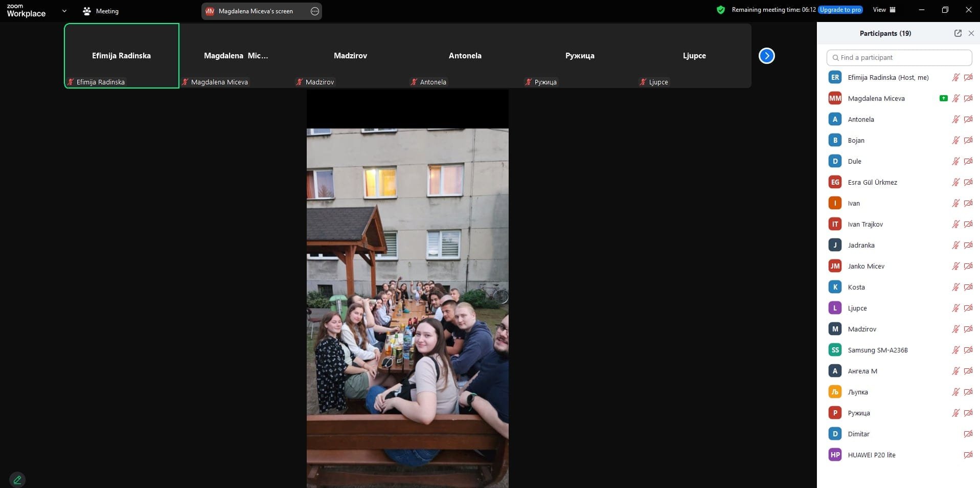The width and height of the screenshot is (980, 488).
Task: Show next page of video thumbnails
Action: pos(766,56)
